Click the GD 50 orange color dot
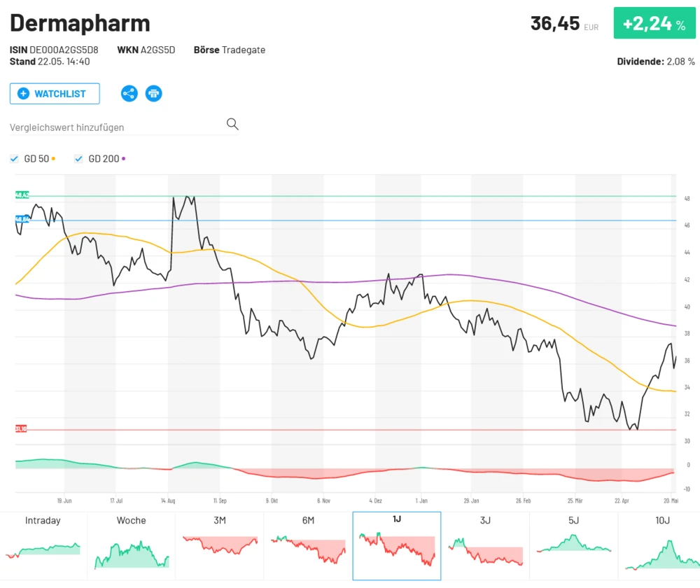This screenshot has height=588, width=700. (54, 158)
